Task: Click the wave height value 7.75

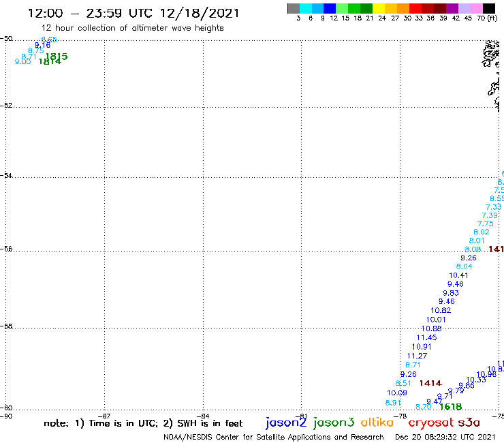Action: (485, 224)
